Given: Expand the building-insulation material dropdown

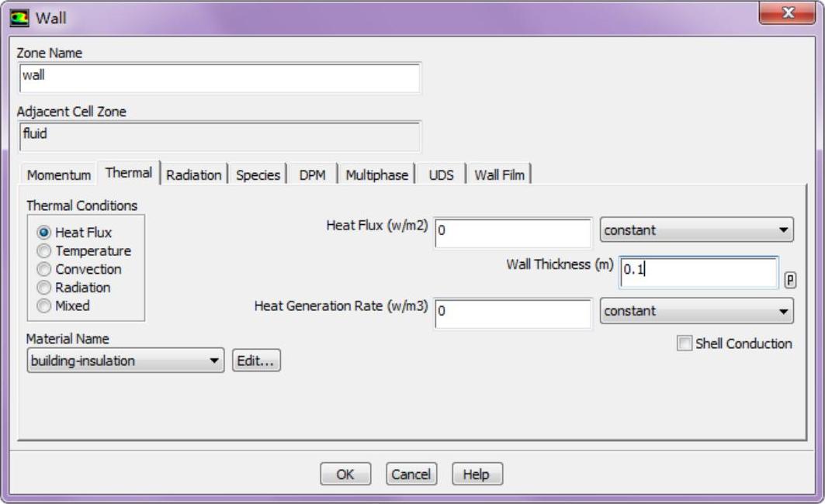Looking at the screenshot, I should (126, 361).
